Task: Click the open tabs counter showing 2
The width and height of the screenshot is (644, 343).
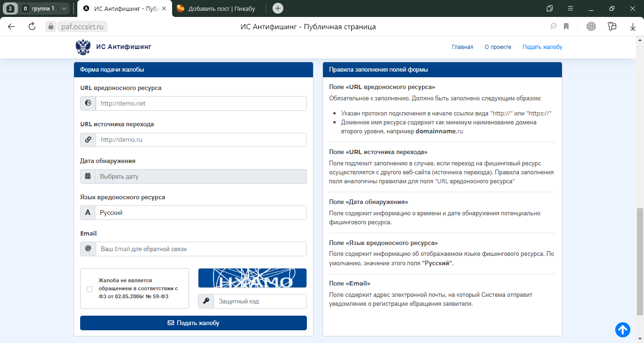Action: point(10,8)
